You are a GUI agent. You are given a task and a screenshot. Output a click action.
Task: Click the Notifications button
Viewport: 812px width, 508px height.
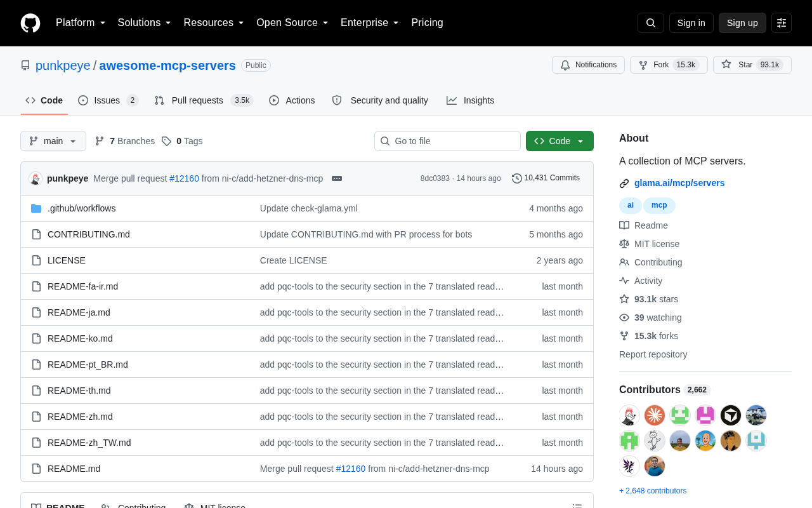(x=588, y=65)
